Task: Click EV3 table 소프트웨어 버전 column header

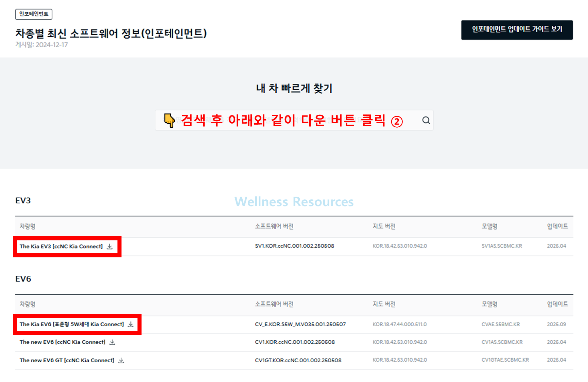Action: click(274, 226)
